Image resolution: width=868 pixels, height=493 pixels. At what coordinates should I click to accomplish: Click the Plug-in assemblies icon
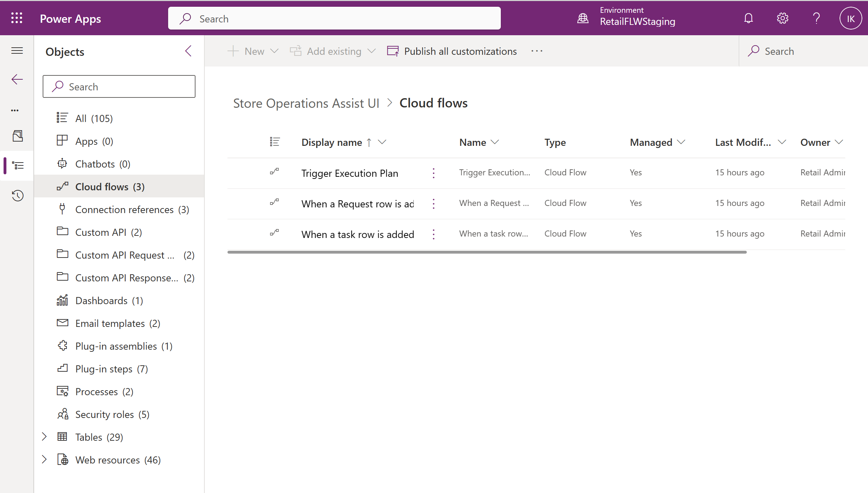tap(62, 346)
